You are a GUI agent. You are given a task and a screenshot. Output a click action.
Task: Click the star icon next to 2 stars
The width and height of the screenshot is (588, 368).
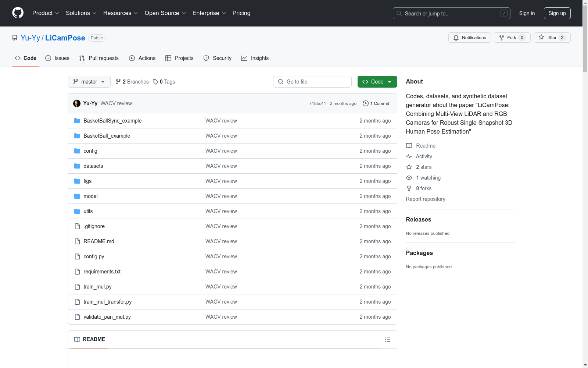tap(409, 167)
